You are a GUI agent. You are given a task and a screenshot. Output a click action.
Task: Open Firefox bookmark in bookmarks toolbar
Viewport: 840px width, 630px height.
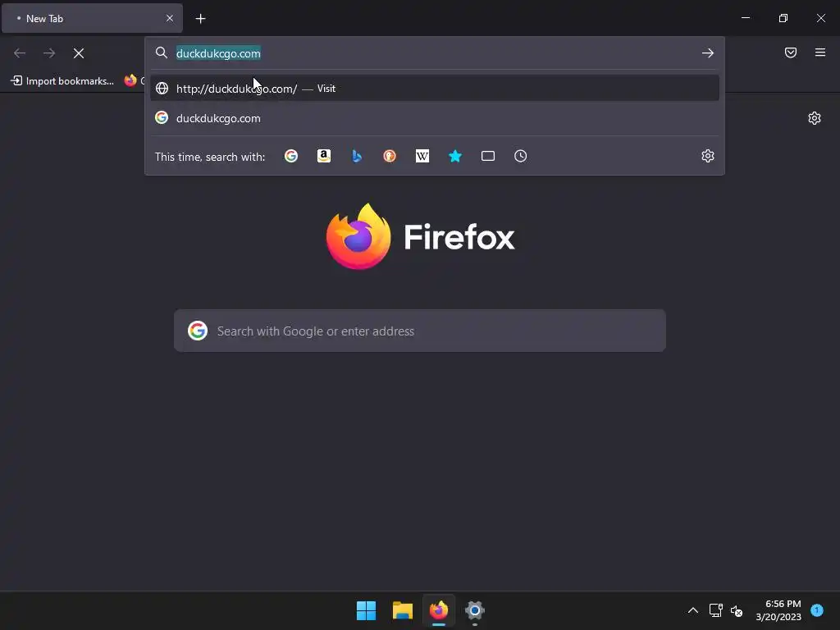point(134,81)
